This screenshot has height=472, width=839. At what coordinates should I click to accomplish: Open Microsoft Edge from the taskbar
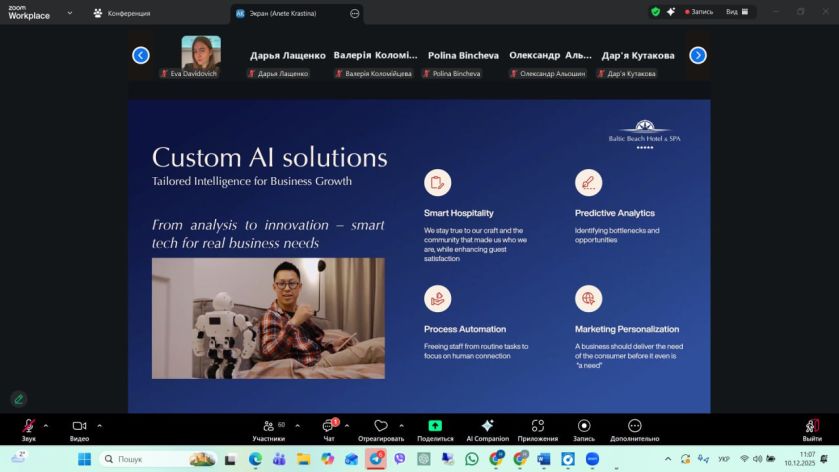(255, 459)
